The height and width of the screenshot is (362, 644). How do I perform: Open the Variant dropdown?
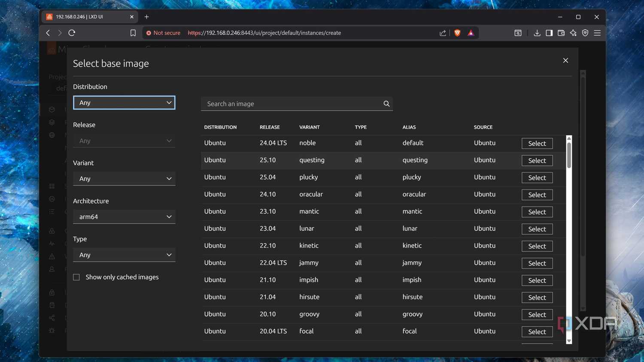(x=124, y=178)
